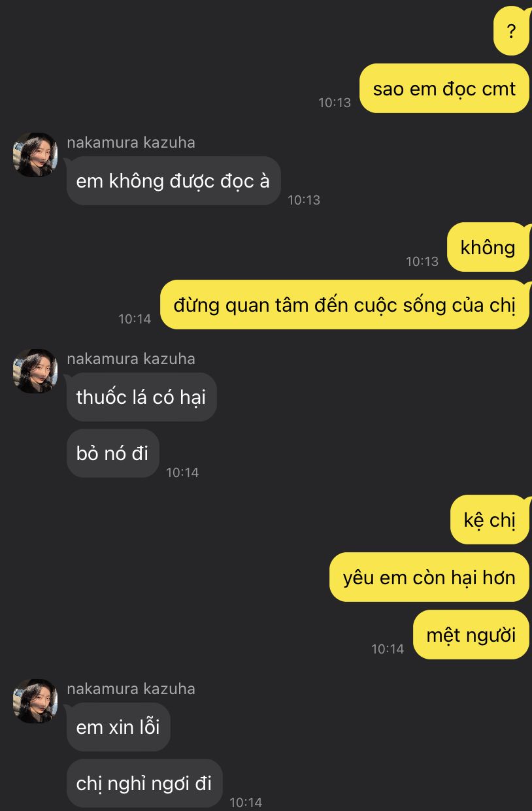The height and width of the screenshot is (811, 532).
Task: Tap the "thuốc lá có hại" message
Action: point(141,397)
